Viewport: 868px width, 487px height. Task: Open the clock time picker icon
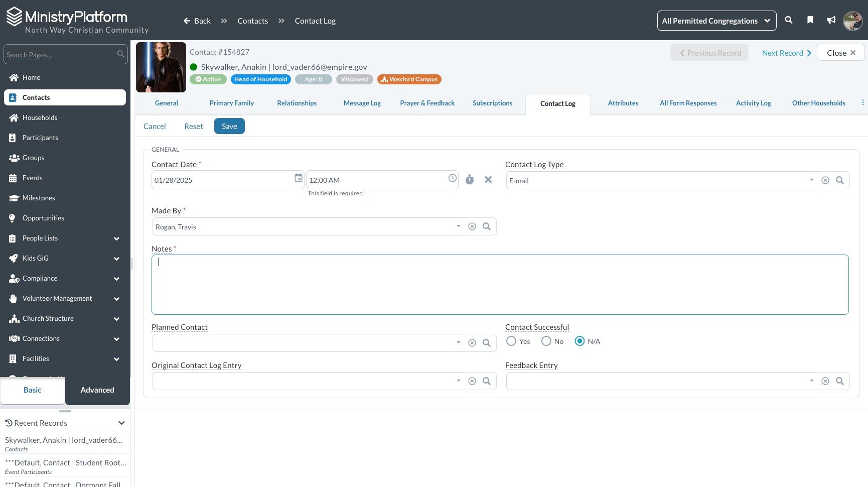point(453,178)
